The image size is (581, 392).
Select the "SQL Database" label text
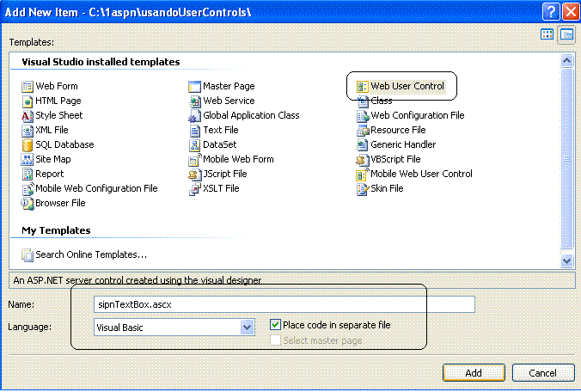click(x=64, y=144)
